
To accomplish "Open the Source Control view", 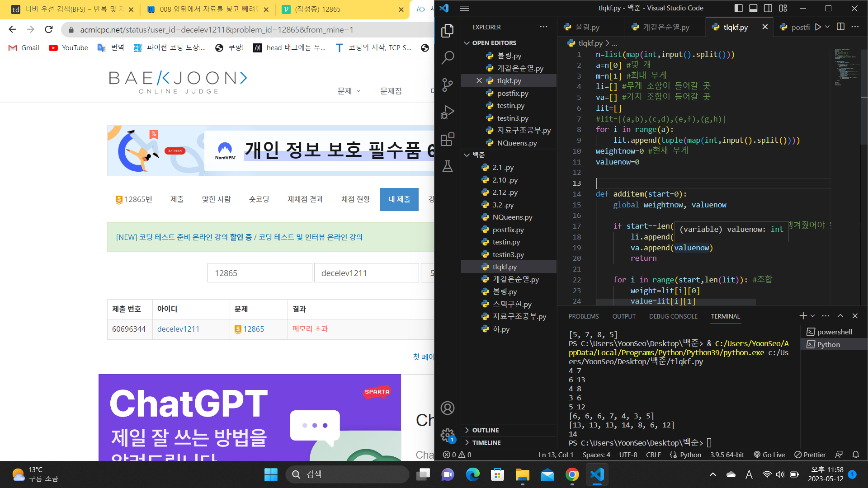I will [448, 84].
